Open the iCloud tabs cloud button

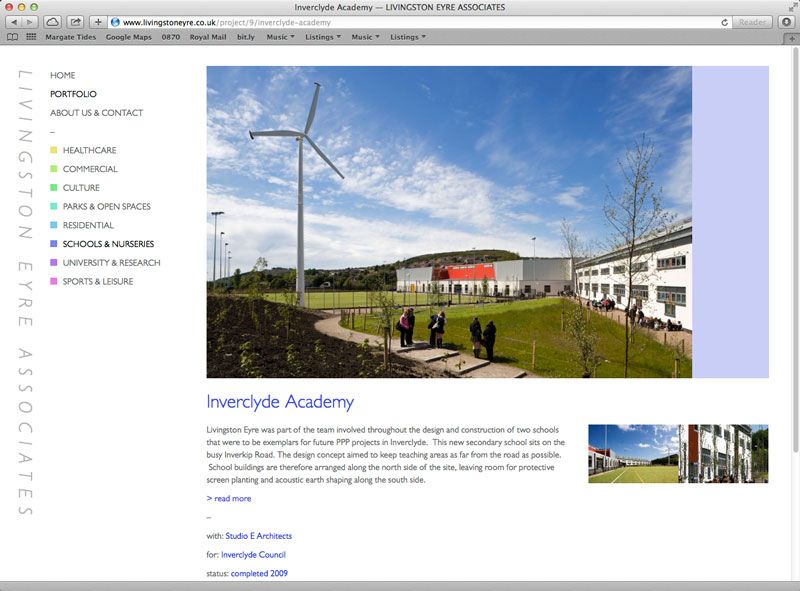click(x=53, y=22)
